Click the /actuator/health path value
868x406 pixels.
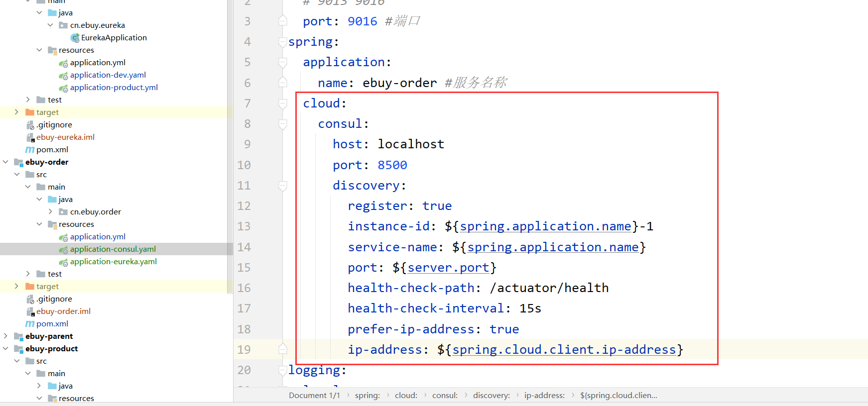(x=549, y=288)
